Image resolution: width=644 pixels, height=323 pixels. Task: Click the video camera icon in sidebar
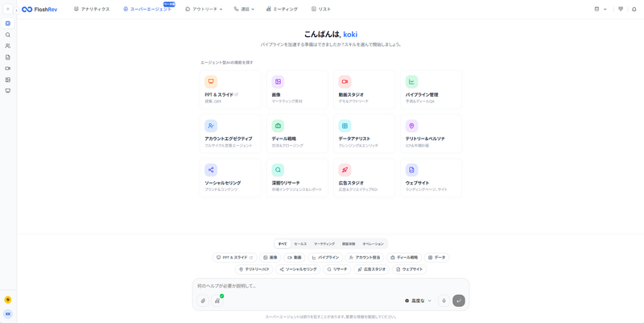[x=8, y=68]
